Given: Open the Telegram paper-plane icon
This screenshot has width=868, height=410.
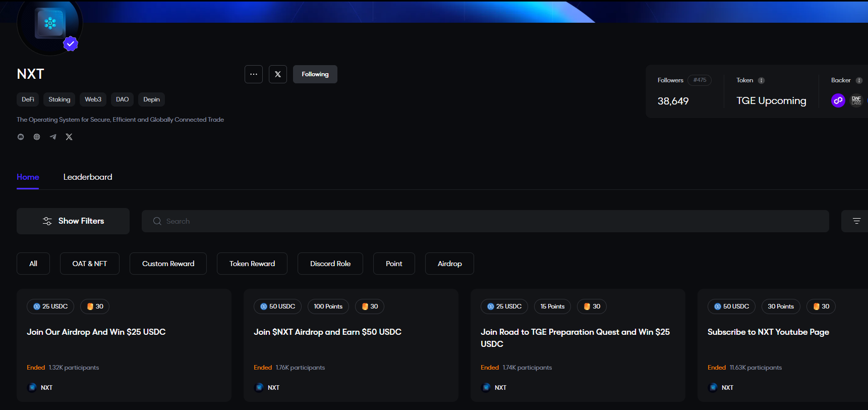Looking at the screenshot, I should point(53,137).
